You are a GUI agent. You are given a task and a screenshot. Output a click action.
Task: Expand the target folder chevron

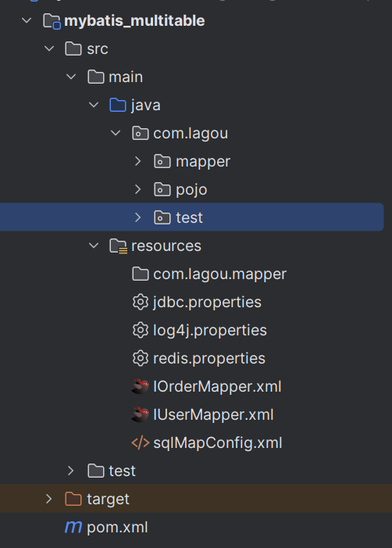(49, 499)
